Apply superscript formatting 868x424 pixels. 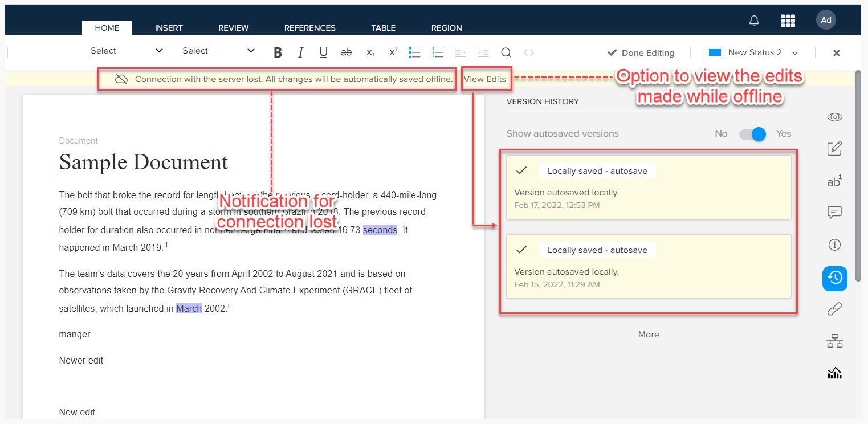tap(393, 52)
